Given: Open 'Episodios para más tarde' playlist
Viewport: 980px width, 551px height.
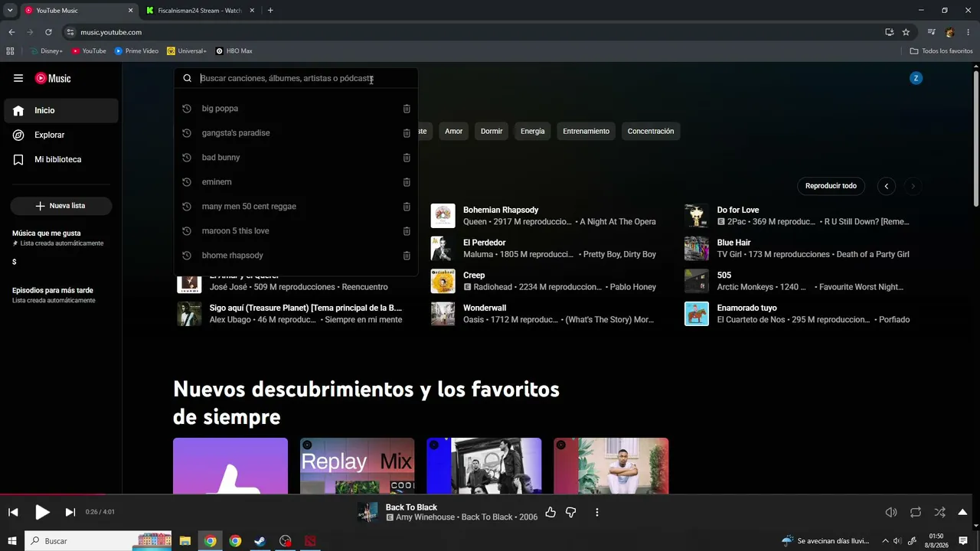Looking at the screenshot, I should 61,295.
